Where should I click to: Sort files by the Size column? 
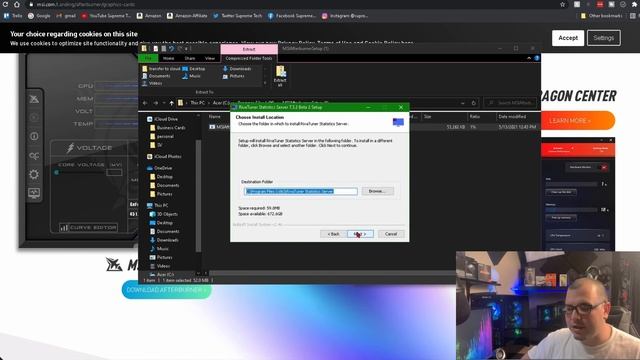[x=427, y=117]
